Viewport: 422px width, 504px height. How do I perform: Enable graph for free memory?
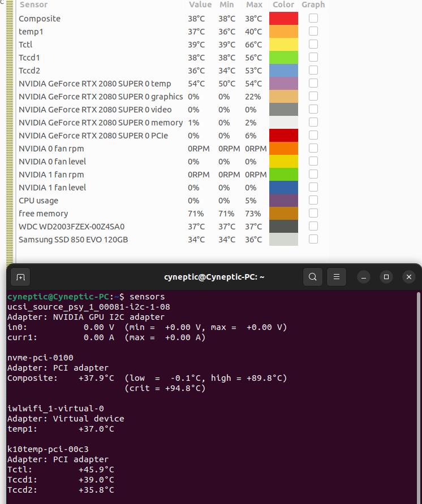313,214
